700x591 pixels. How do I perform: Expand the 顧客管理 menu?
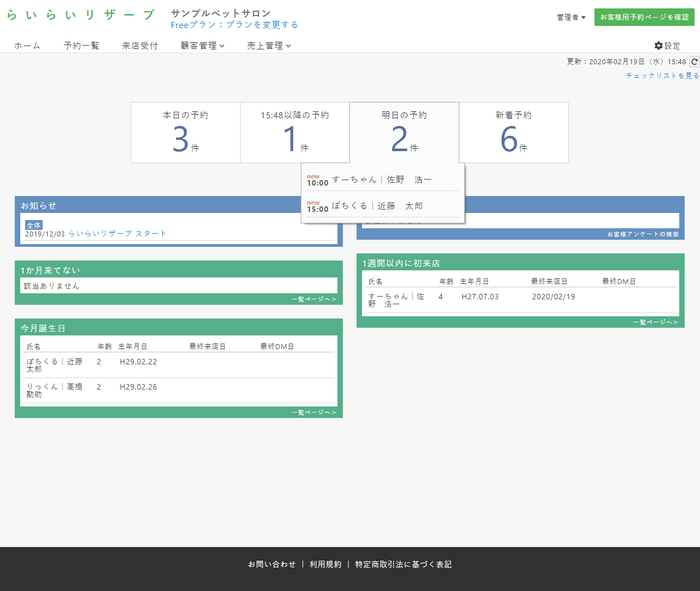202,46
